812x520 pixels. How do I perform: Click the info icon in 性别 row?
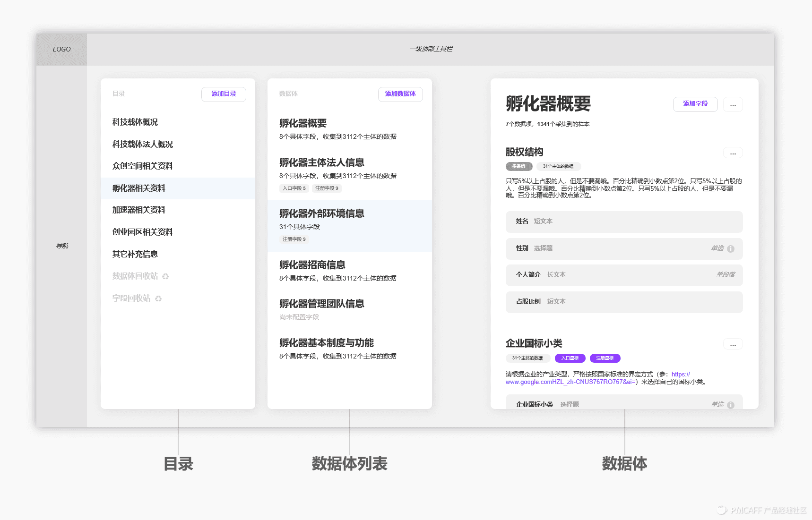pos(731,249)
